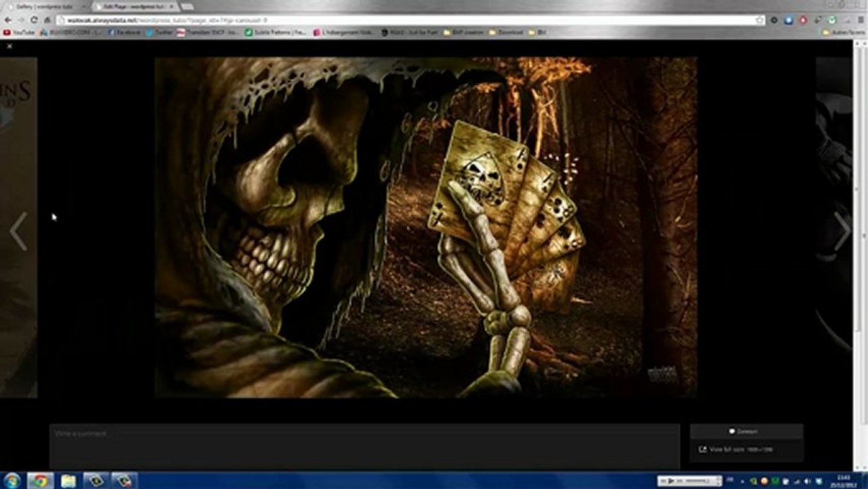
Task: Reload the current page
Action: click(x=34, y=20)
